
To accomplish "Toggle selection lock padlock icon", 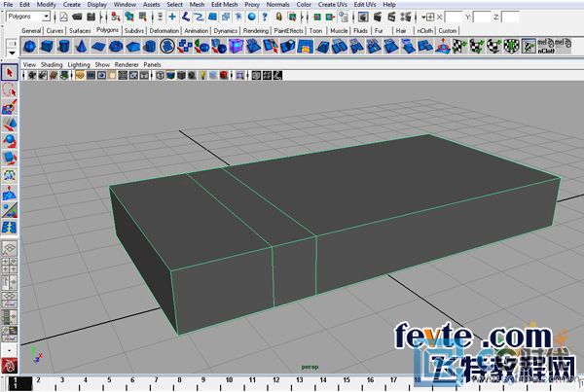I will click(278, 17).
